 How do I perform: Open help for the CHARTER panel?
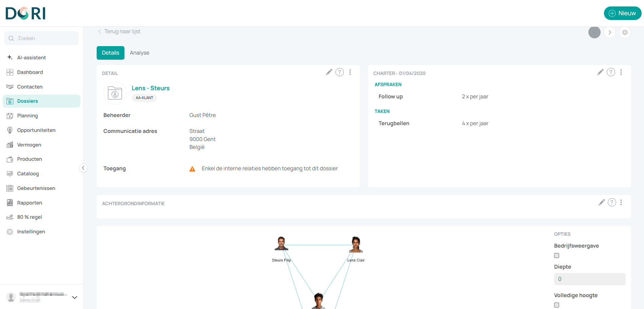[x=611, y=72]
